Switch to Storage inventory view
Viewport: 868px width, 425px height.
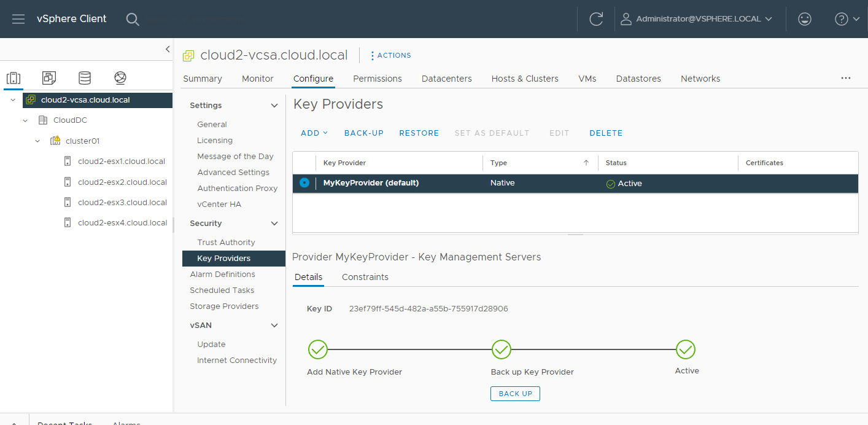point(85,78)
